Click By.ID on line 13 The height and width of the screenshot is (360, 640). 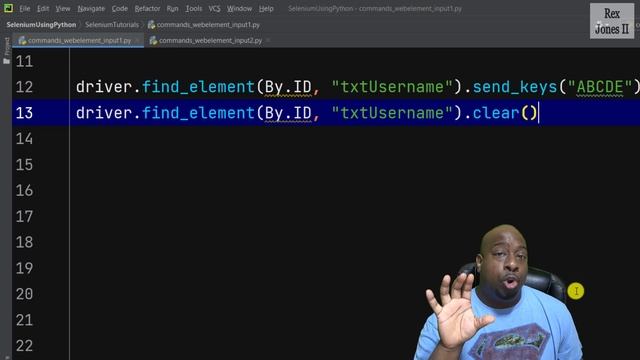pos(288,113)
